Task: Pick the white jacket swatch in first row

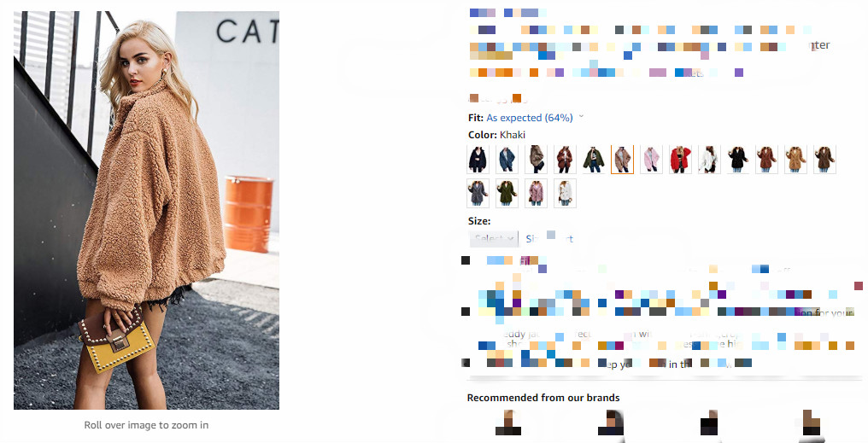Action: tap(708, 160)
